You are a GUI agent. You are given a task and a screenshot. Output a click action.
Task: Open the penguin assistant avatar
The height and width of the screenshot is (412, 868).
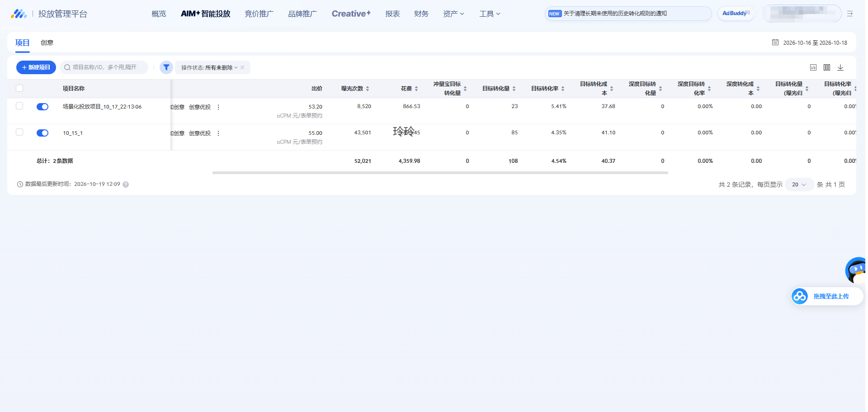click(856, 270)
